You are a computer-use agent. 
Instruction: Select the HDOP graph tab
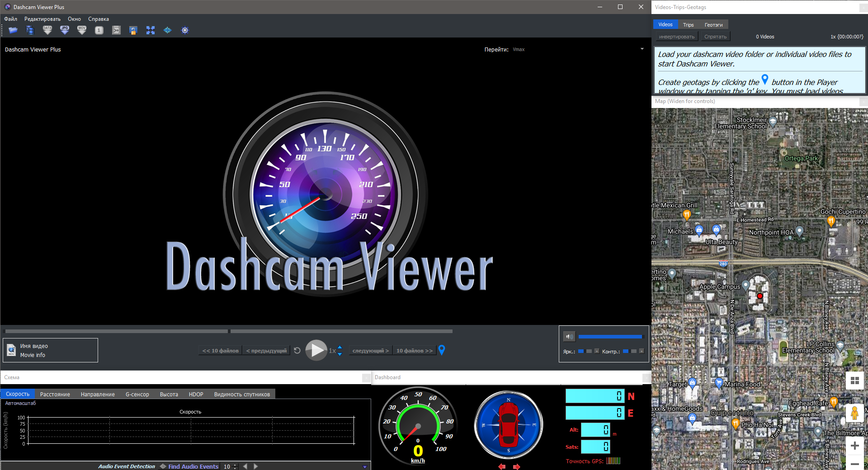tap(196, 395)
